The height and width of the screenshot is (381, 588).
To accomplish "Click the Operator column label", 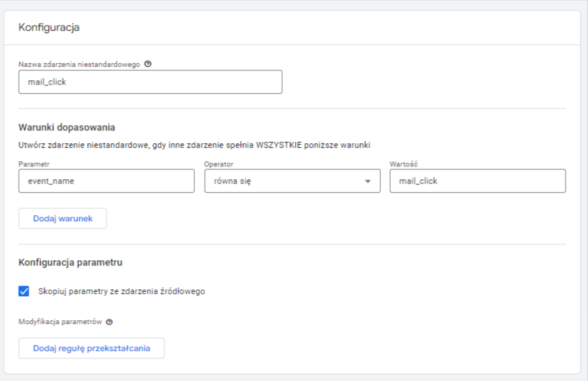I will (x=219, y=163).
